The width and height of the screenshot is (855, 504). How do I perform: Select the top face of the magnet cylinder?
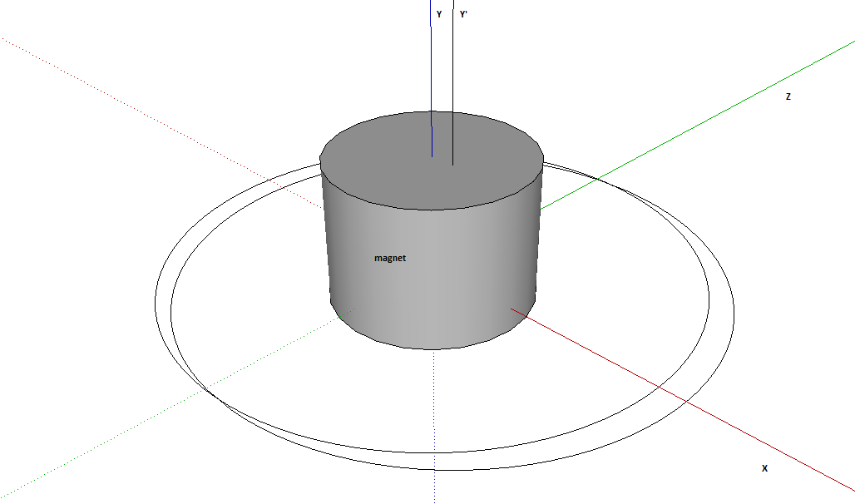click(x=432, y=161)
